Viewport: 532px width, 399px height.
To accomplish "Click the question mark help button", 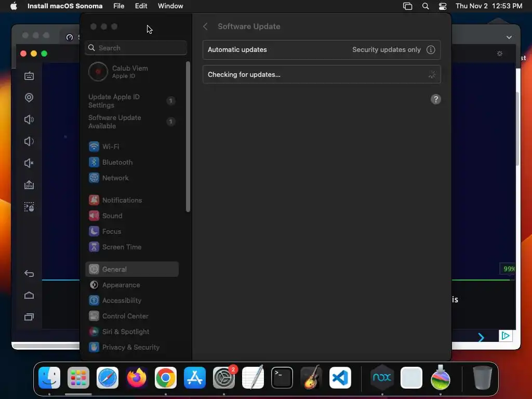I will (x=436, y=99).
